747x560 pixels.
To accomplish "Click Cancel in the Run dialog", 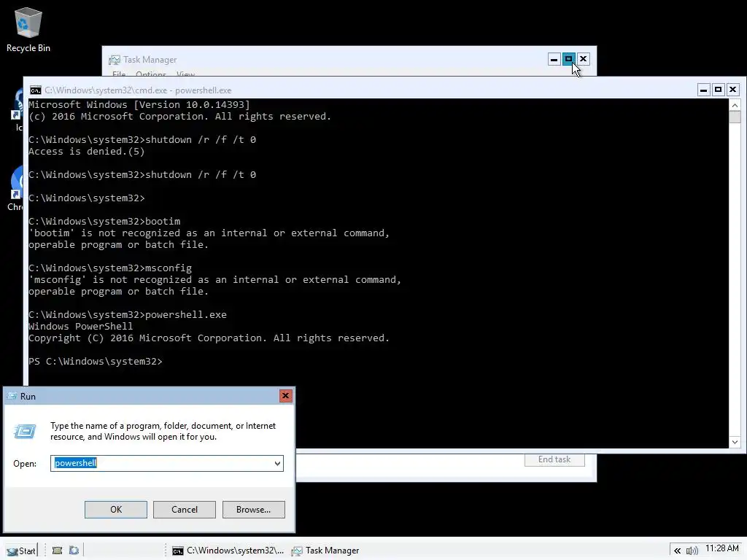I will [x=185, y=510].
